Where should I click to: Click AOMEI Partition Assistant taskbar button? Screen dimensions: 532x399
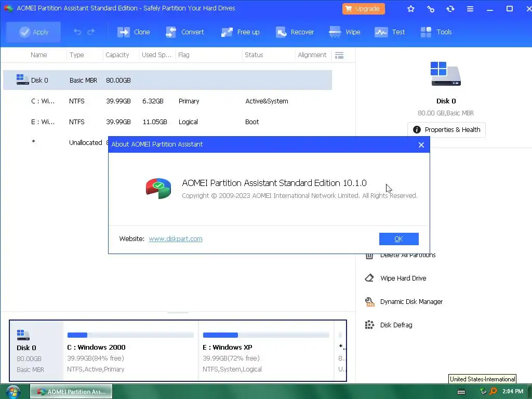point(71,392)
